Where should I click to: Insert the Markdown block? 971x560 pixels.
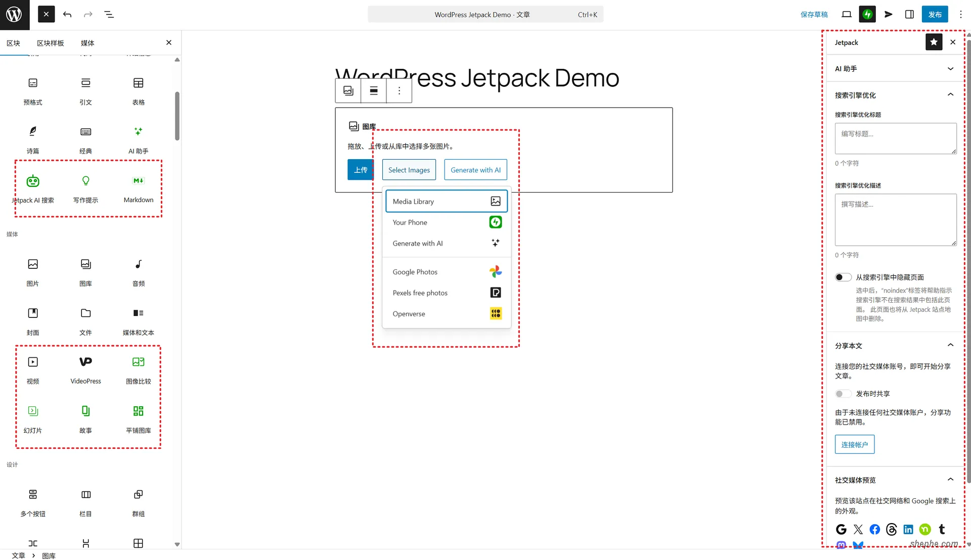click(x=138, y=187)
